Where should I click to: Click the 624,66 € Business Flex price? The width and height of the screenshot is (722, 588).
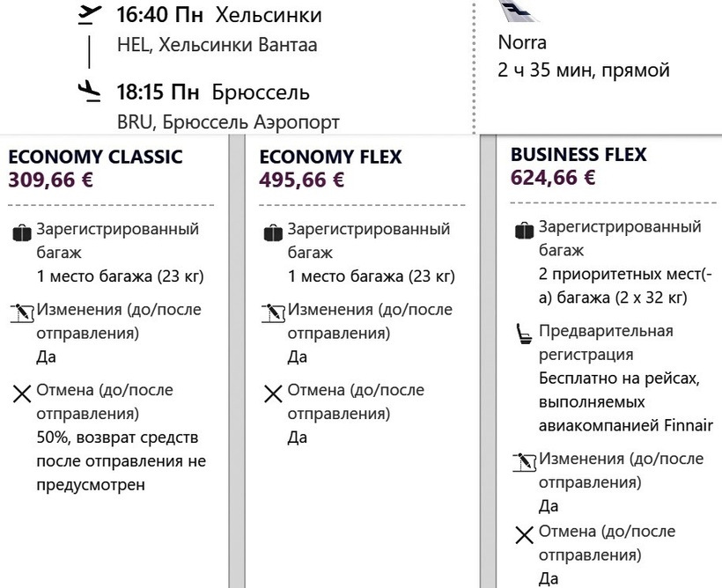pos(553,178)
